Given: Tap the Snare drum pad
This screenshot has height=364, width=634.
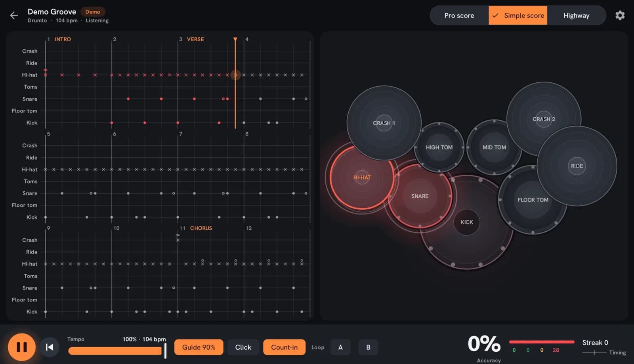Looking at the screenshot, I should pyautogui.click(x=420, y=196).
